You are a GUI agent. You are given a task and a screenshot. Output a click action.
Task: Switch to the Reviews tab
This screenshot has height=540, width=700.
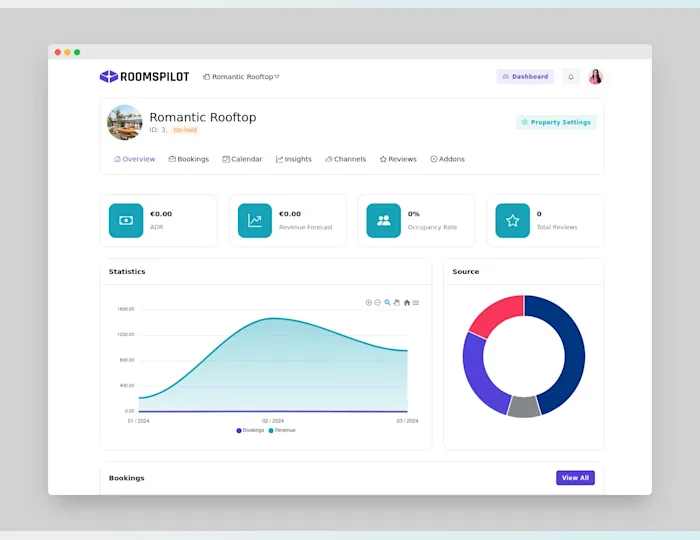point(398,159)
